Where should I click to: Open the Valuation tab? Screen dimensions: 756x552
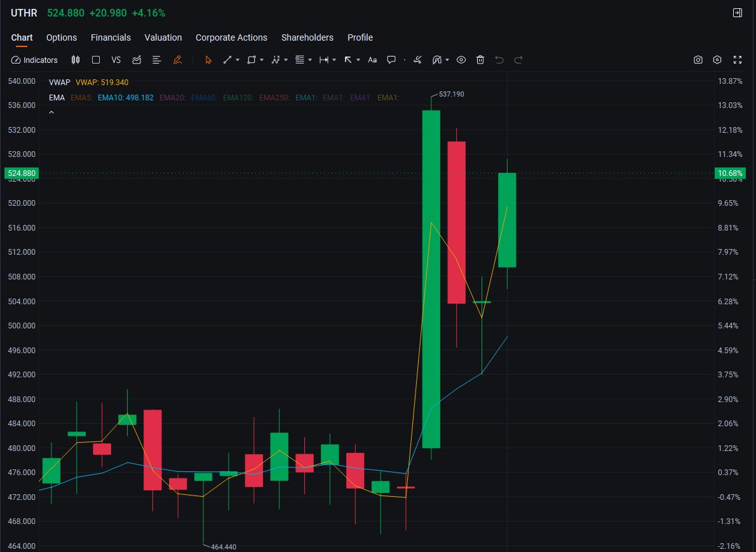coord(163,37)
